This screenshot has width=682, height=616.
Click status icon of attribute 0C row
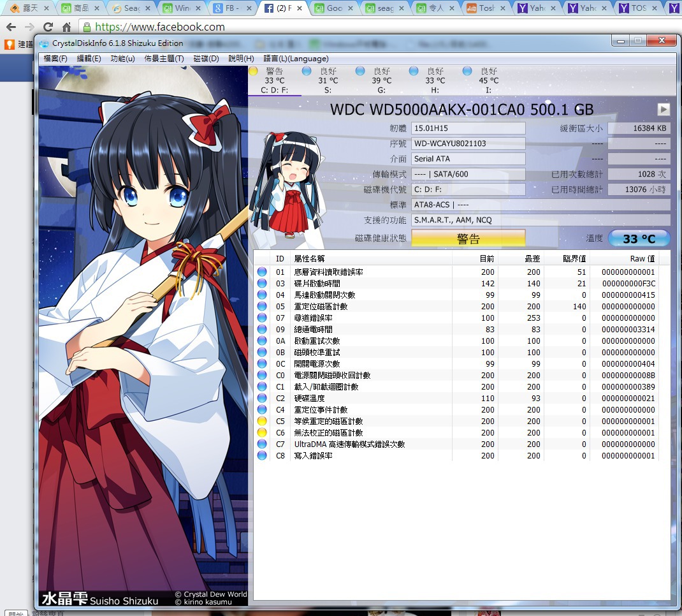pos(262,363)
